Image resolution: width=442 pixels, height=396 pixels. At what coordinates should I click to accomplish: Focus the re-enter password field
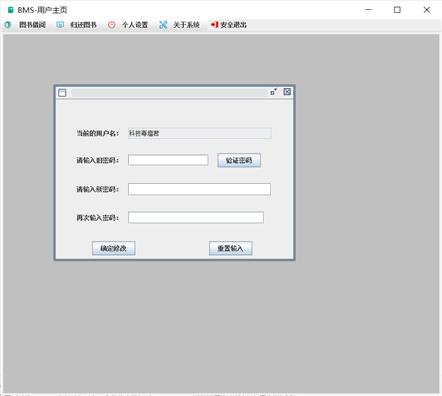tap(196, 218)
